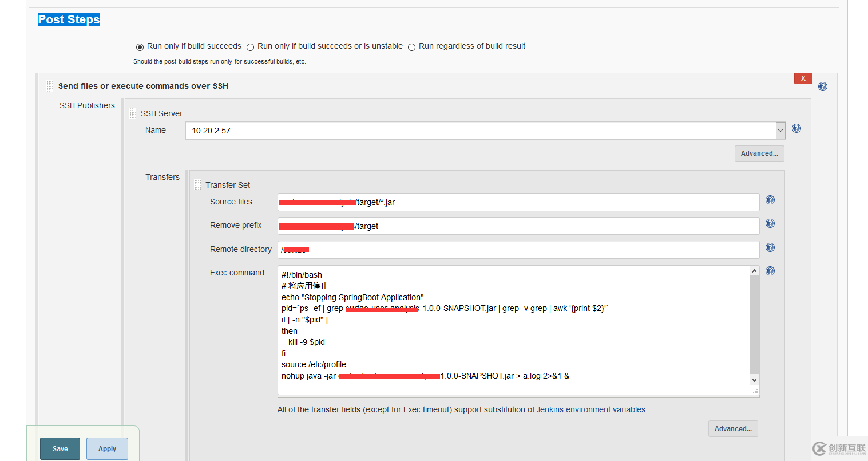Click into the Source files field
868x461 pixels.
click(518, 202)
